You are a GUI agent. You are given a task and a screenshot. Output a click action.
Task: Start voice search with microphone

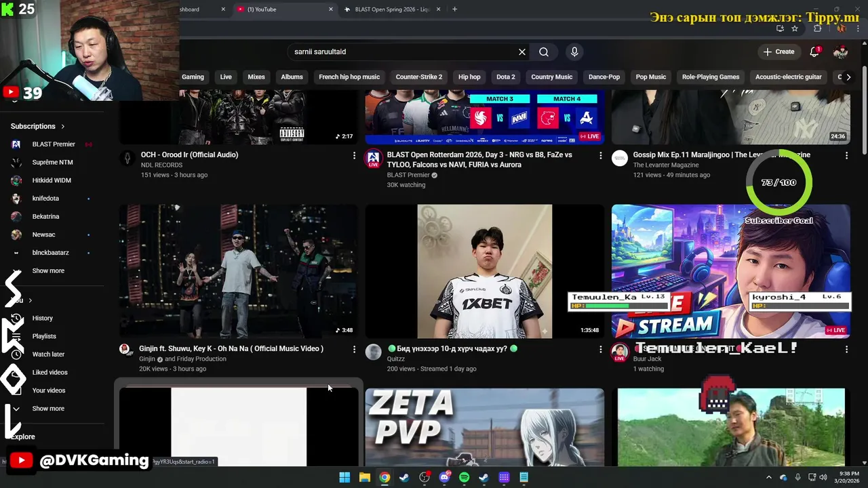tap(574, 52)
